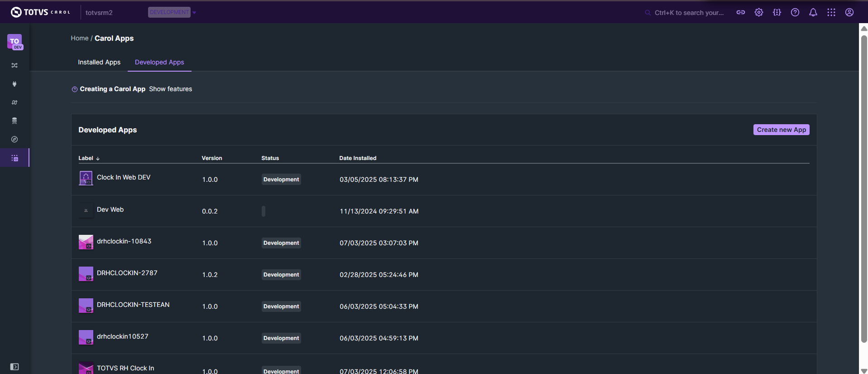Open the drhclockin-10843 app
Viewport: 868px width, 374px height.
tap(124, 241)
